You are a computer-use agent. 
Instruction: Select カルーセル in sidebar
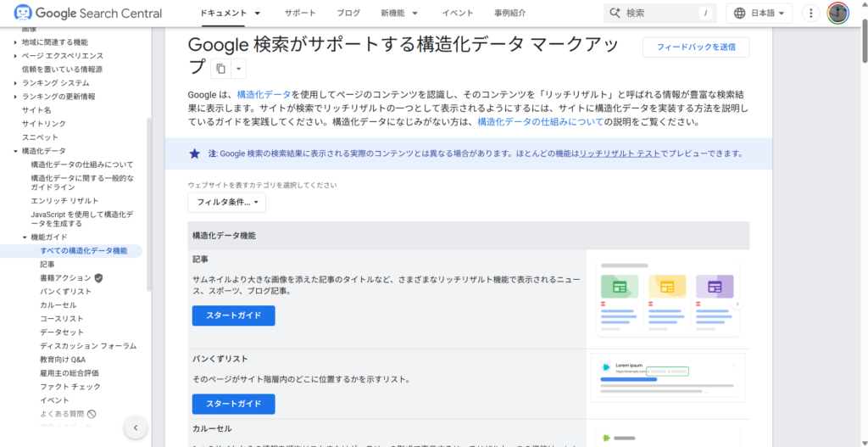[58, 305]
